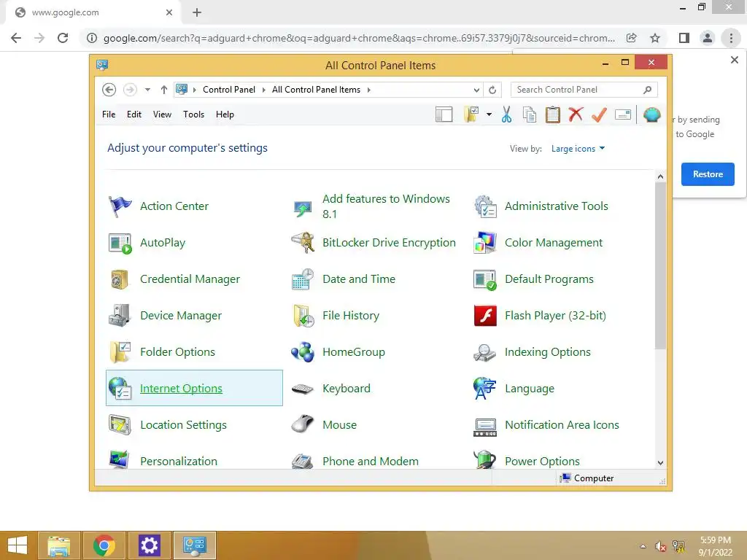Click the Color Management icon
747x560 pixels.
point(485,243)
